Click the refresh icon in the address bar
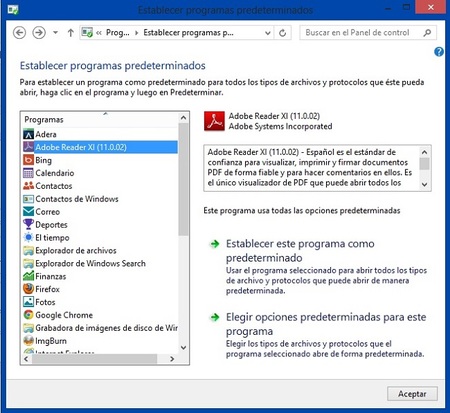450x413 pixels. 282,33
